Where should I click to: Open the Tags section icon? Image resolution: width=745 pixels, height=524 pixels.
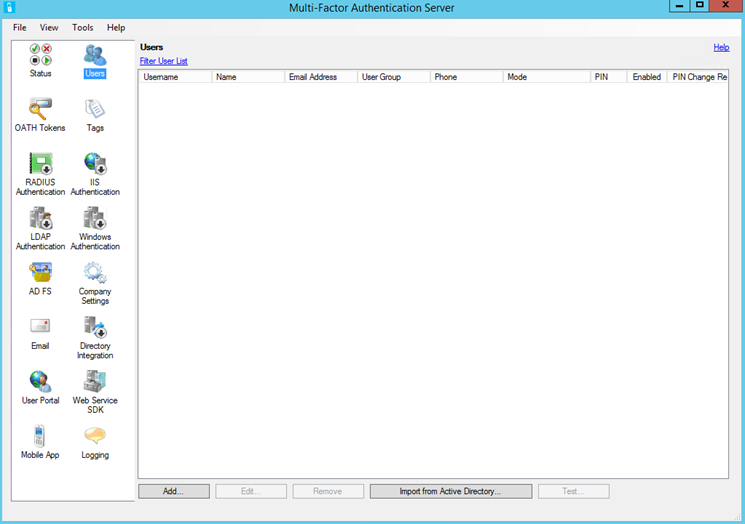pyautogui.click(x=95, y=115)
